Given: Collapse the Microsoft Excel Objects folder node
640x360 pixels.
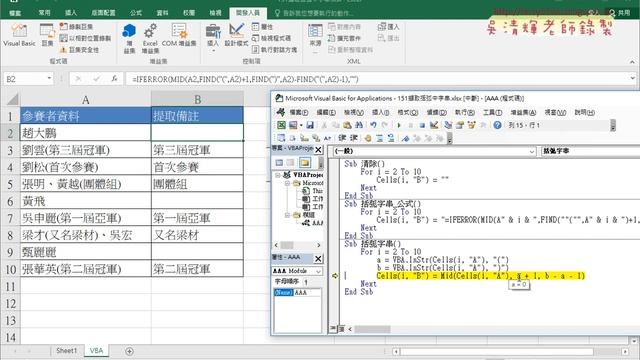Looking at the screenshot, I should (287, 183).
